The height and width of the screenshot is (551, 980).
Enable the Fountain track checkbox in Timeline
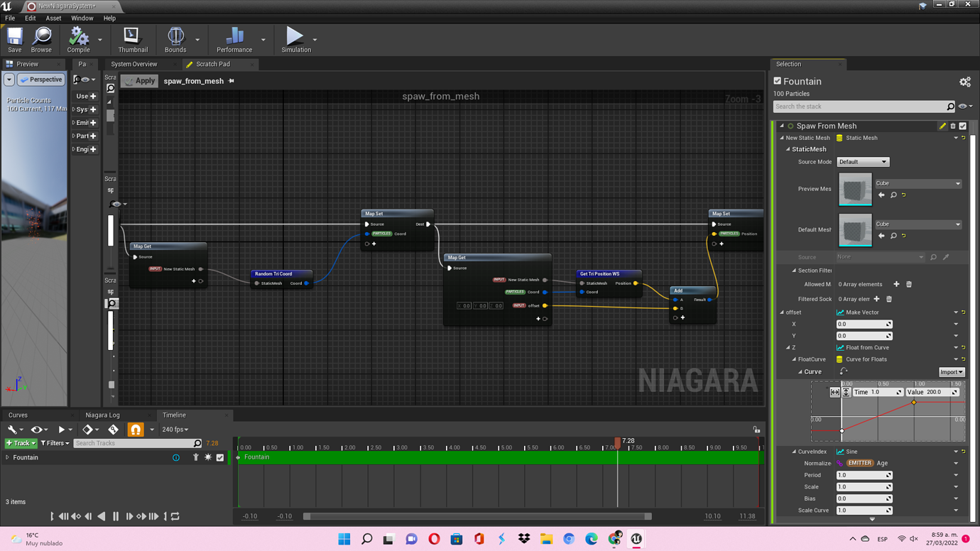pos(220,457)
